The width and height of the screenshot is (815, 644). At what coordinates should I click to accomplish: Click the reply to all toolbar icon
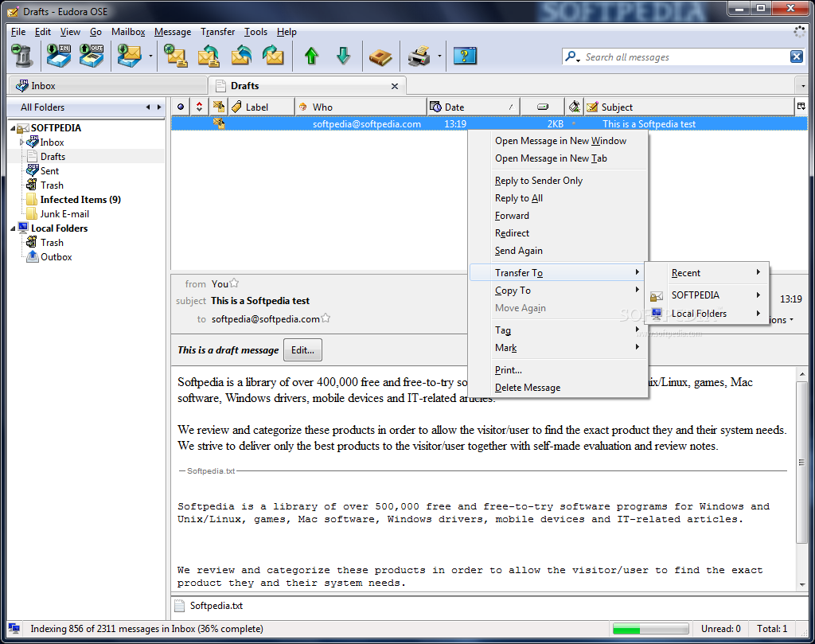pyautogui.click(x=176, y=56)
